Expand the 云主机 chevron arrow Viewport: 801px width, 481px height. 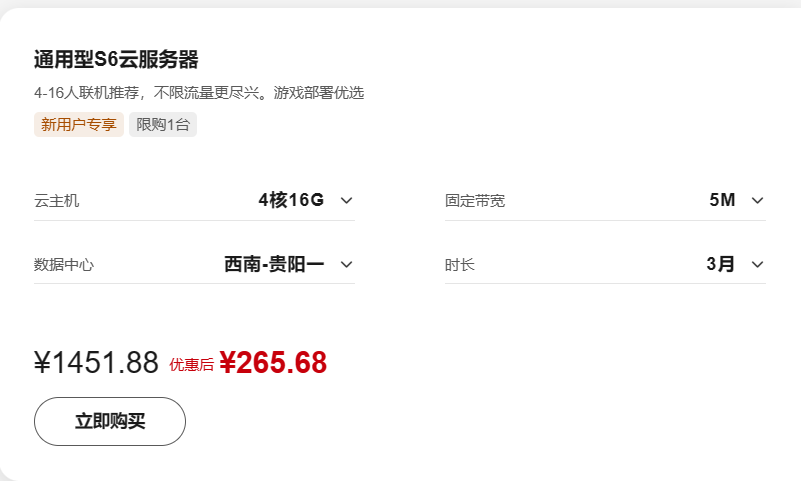[x=346, y=200]
